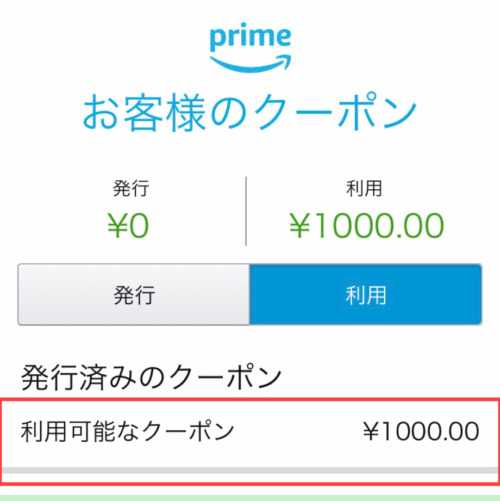Click the green ¥0 issued amount

pos(128,226)
